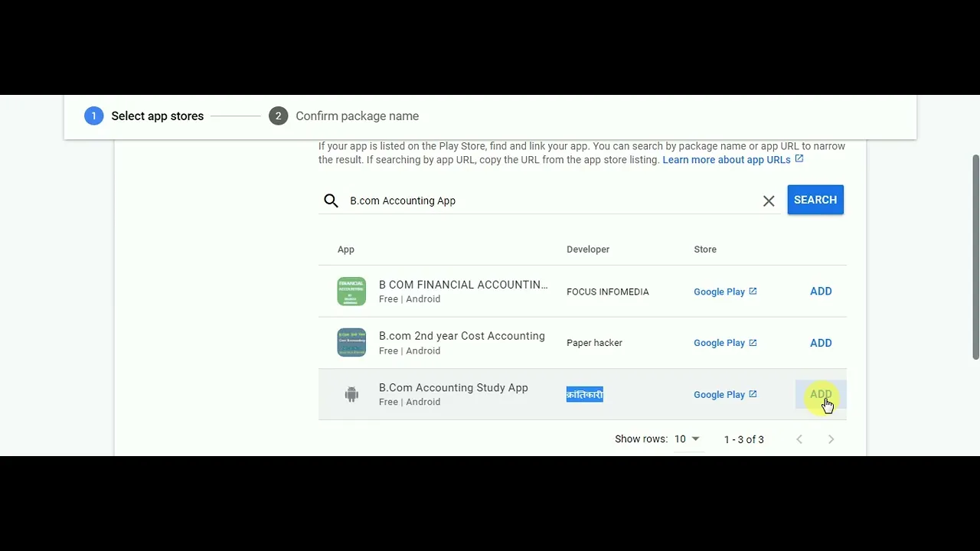Open Learn more about app URLs link
This screenshot has width=980, height=551.
coord(727,160)
